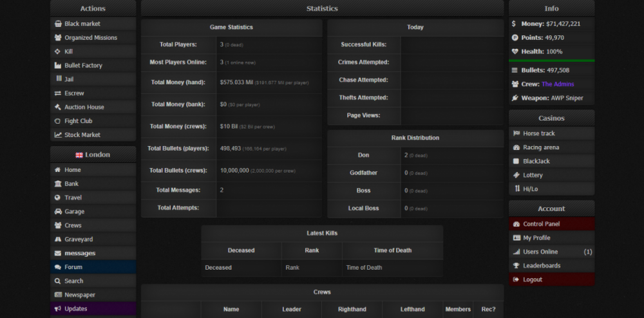
Task: Click the Black market shop icon
Action: 58,24
